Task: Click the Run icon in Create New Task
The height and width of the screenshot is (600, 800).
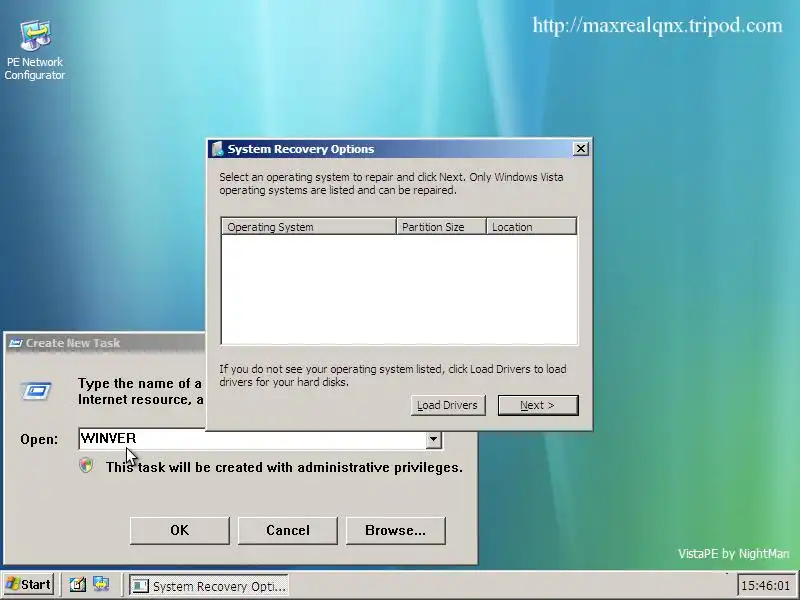Action: (x=36, y=391)
